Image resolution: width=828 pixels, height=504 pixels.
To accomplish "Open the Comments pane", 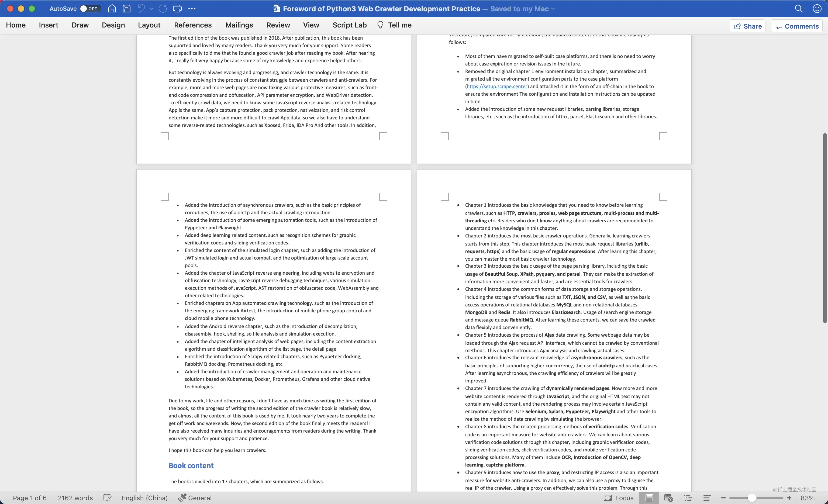I will coord(797,26).
